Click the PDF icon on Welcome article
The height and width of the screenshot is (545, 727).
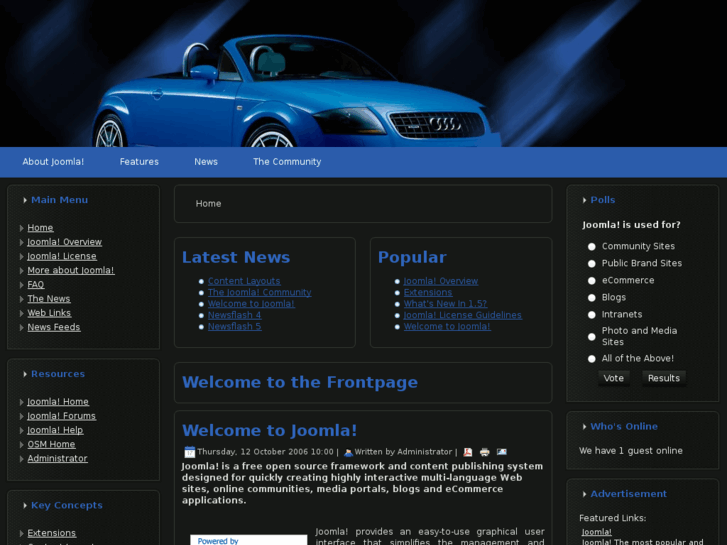468,452
